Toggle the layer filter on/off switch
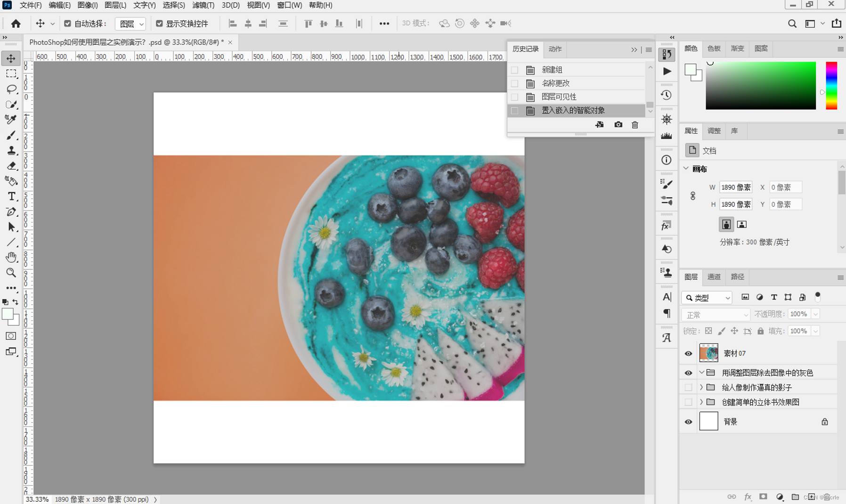This screenshot has height=504, width=846. [x=818, y=297]
